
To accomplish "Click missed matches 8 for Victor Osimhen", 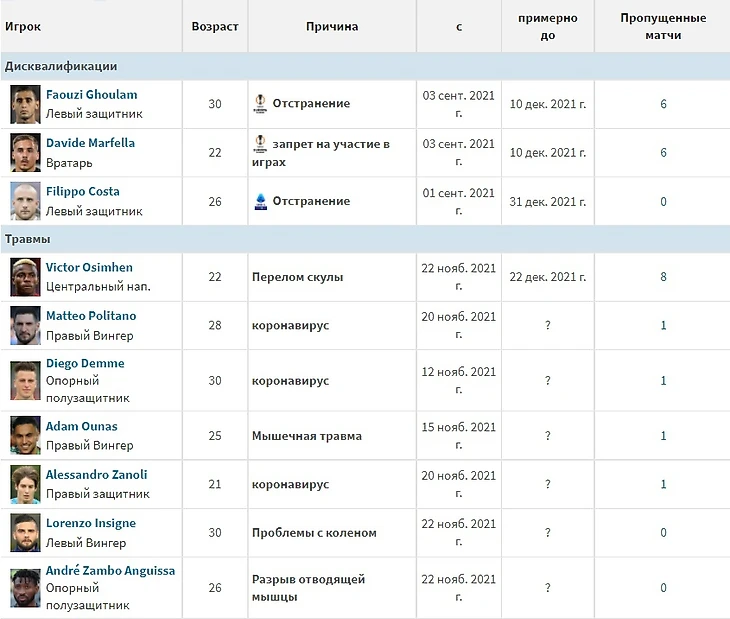I will coord(663,277).
